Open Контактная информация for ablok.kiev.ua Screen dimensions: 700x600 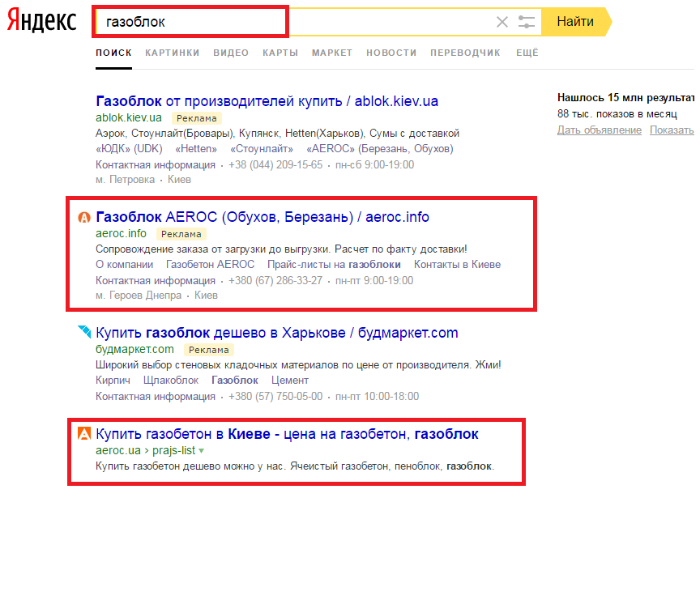[156, 164]
